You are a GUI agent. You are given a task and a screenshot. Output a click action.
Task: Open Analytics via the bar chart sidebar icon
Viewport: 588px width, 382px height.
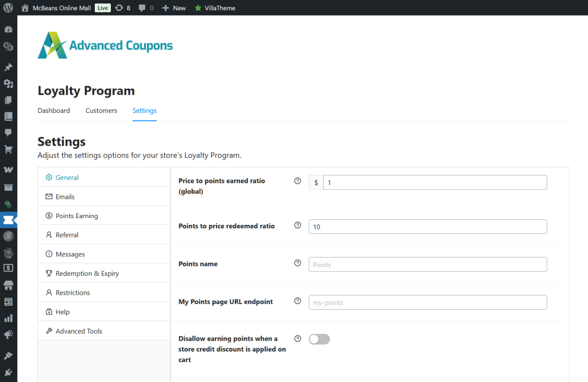[9, 317]
